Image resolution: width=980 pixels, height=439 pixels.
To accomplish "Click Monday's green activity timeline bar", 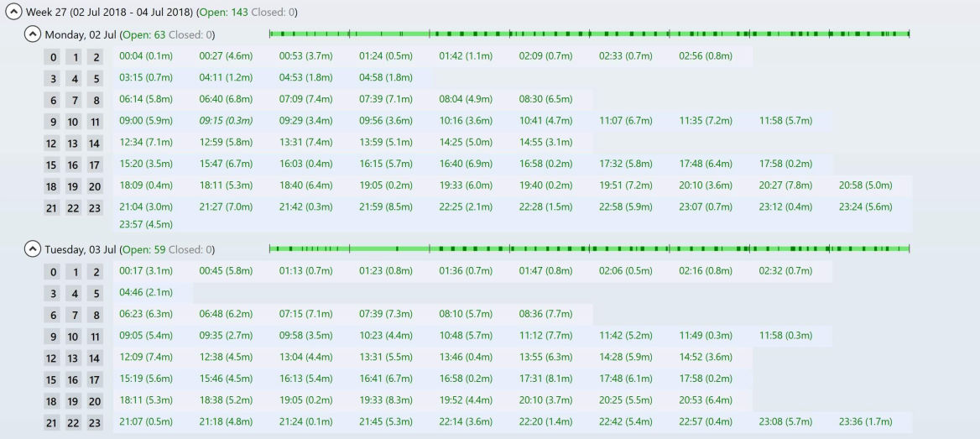I will pos(589,34).
